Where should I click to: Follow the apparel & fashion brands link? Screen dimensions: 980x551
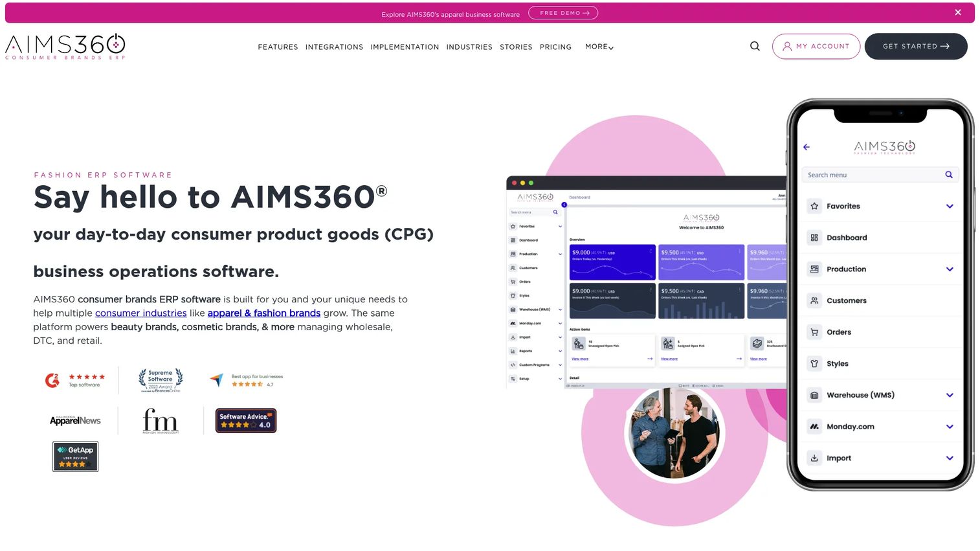[x=264, y=313]
